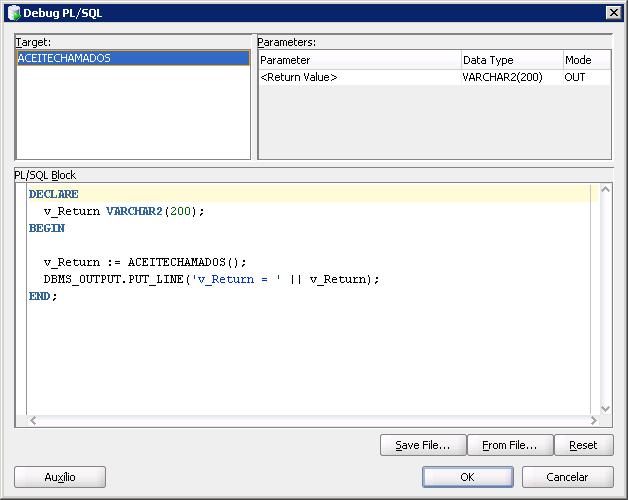The image size is (628, 500).
Task: Click the scroll down arrow in PL/SQL Block
Action: click(605, 409)
